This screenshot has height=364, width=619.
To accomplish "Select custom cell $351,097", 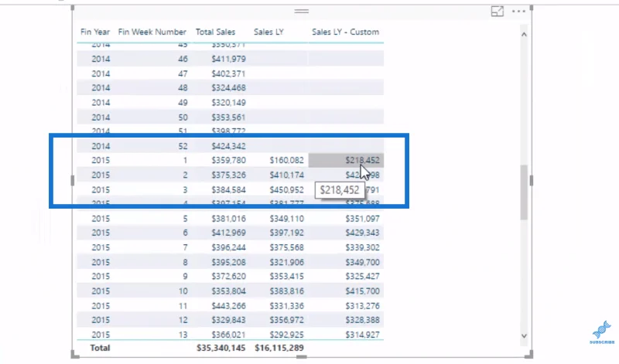I will [x=362, y=219].
